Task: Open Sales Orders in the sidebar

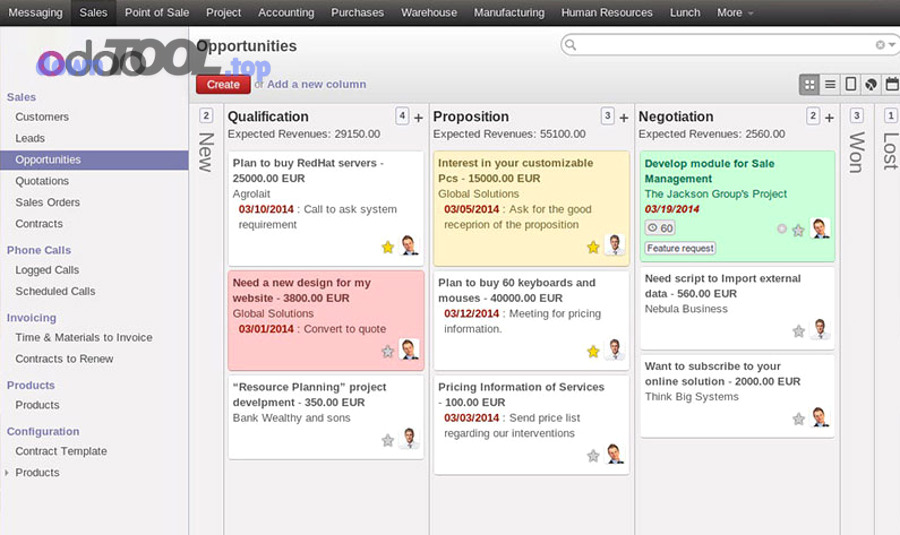Action: pyautogui.click(x=48, y=202)
